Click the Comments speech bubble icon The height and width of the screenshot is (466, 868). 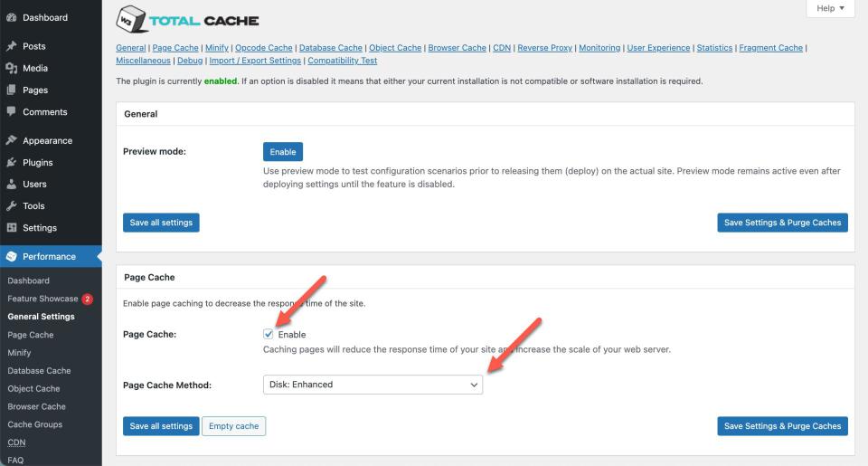(11, 111)
